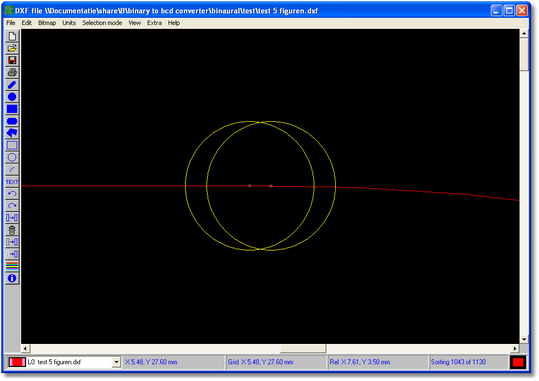Image resolution: width=539 pixels, height=381 pixels.
Task: Select the outline rectangle tool
Action: pyautogui.click(x=12, y=145)
